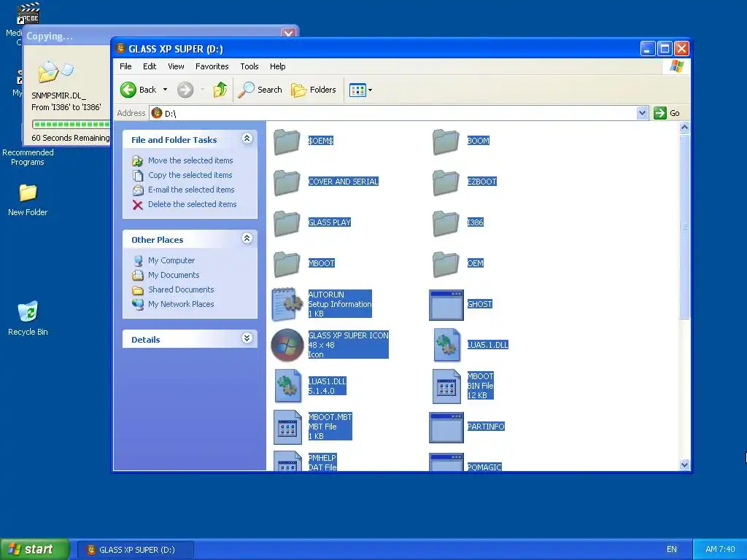Select the LUA51.DLL file icon

288,386
